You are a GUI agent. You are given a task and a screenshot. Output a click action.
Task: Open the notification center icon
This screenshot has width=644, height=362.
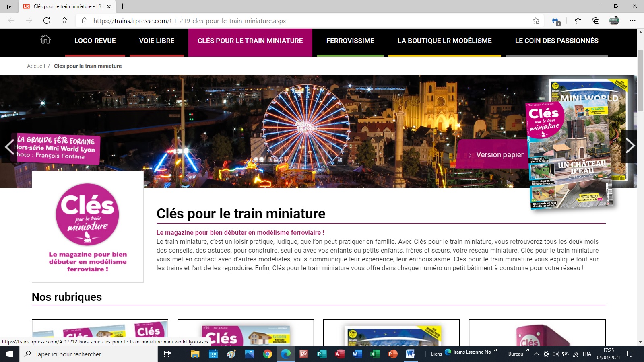pyautogui.click(x=631, y=354)
